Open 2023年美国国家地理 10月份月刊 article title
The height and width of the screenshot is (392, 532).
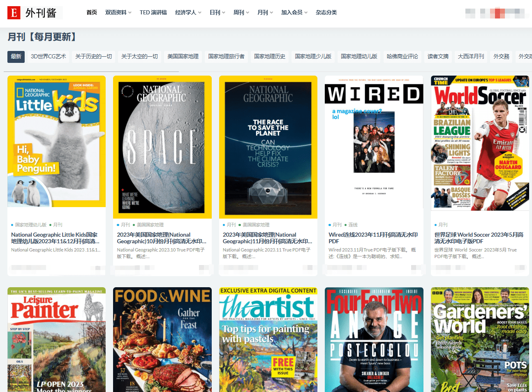(x=162, y=238)
